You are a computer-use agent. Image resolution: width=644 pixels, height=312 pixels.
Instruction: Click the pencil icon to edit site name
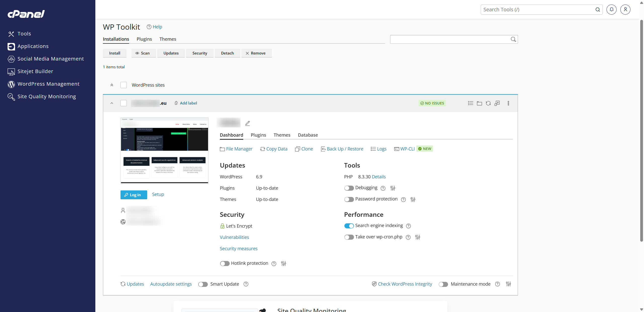pos(248,123)
